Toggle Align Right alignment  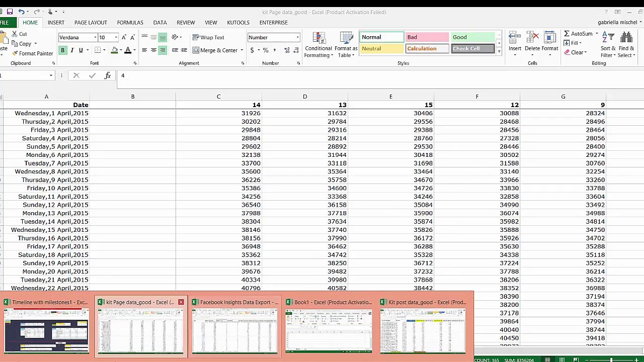[163, 50]
